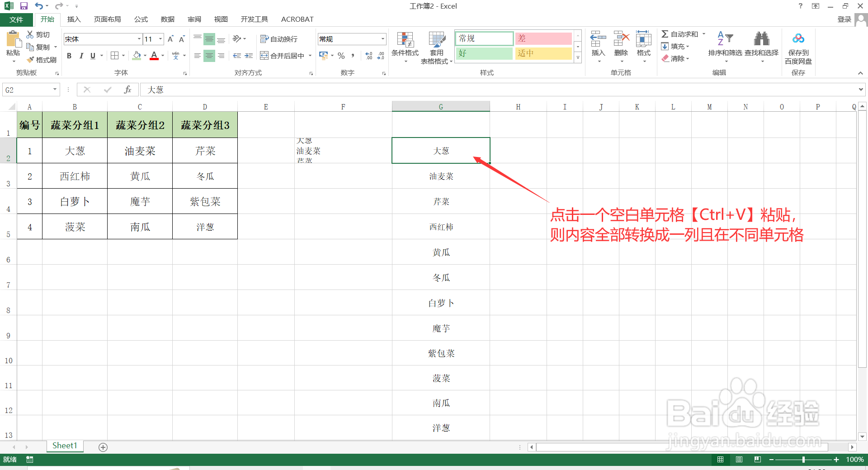Open the ACROBAT ribbon tab
The height and width of the screenshot is (470, 868).
(297, 19)
